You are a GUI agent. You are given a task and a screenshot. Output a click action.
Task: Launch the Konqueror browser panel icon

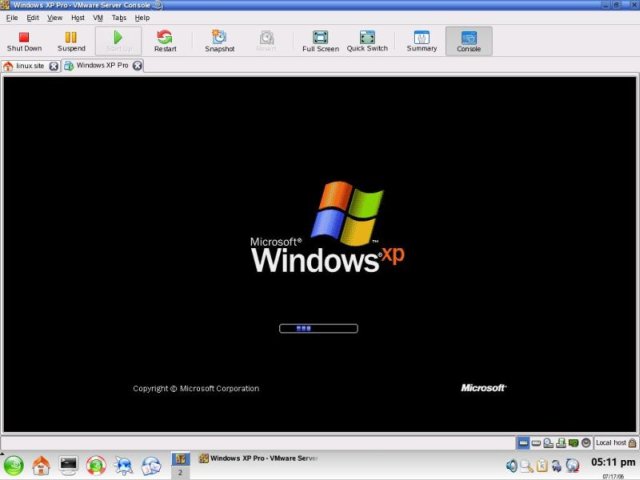(123, 466)
